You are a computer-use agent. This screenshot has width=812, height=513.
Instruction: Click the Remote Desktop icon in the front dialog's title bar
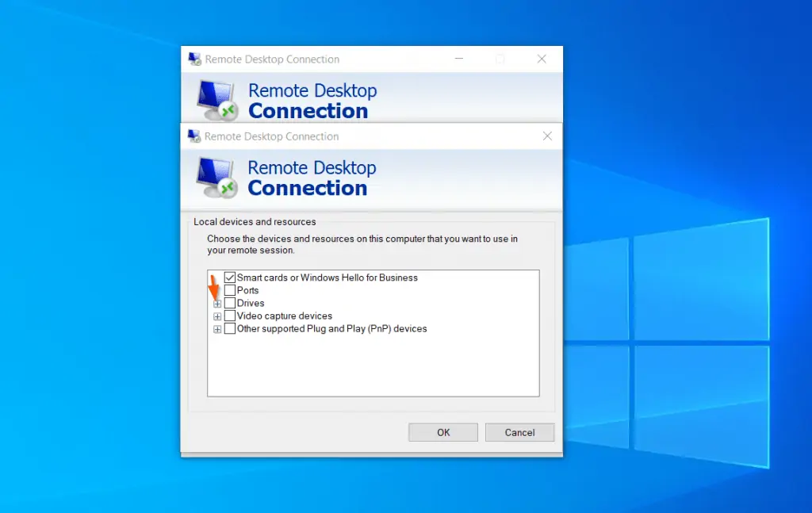tap(193, 136)
